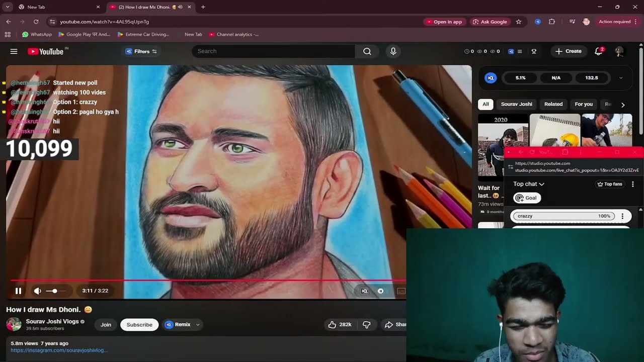Open the chat popout's three-dot menu

tap(633, 184)
